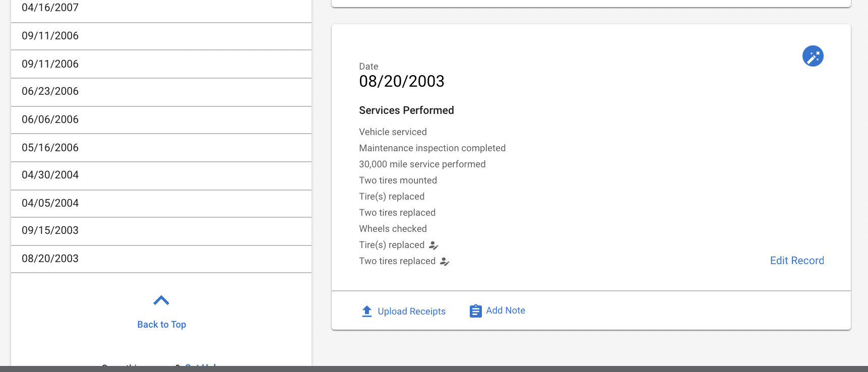Image resolution: width=868 pixels, height=372 pixels.
Task: Click Back to Top link
Action: (x=162, y=325)
